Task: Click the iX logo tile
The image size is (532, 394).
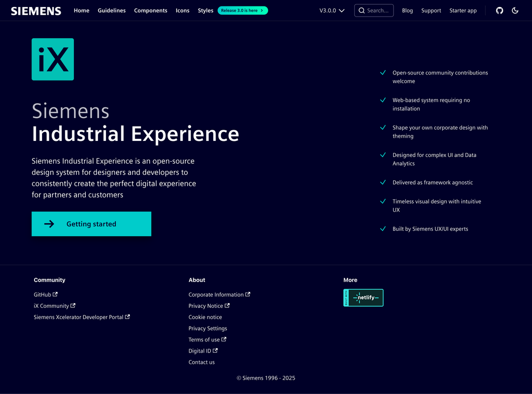Action: (53, 60)
